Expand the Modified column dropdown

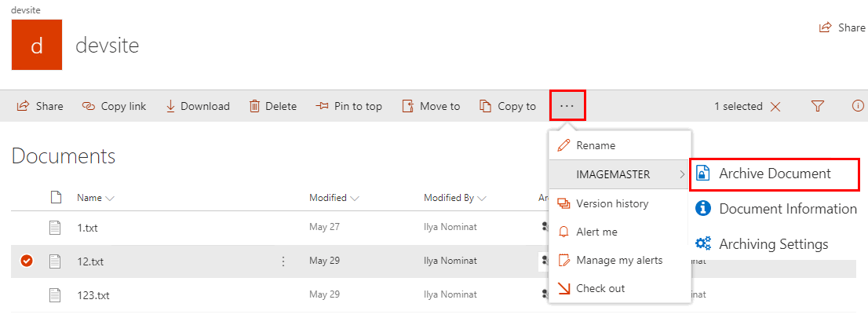pos(354,198)
